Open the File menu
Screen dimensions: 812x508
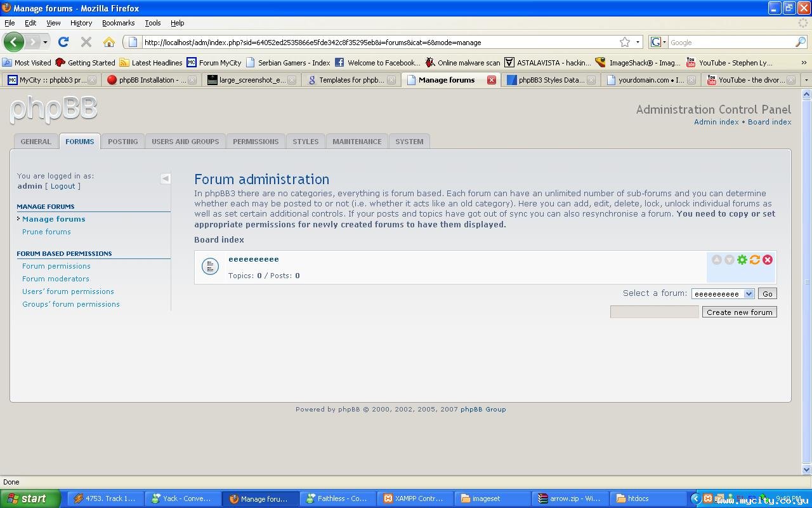click(x=10, y=23)
